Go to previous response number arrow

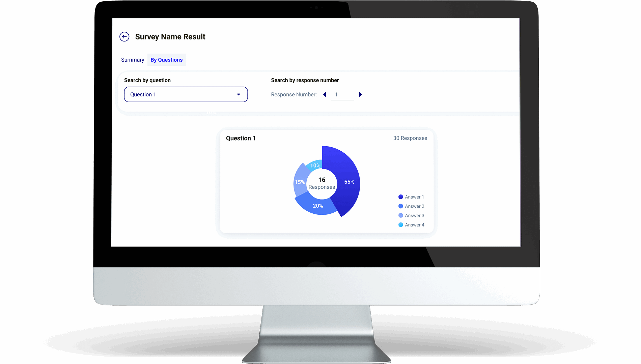pos(325,94)
